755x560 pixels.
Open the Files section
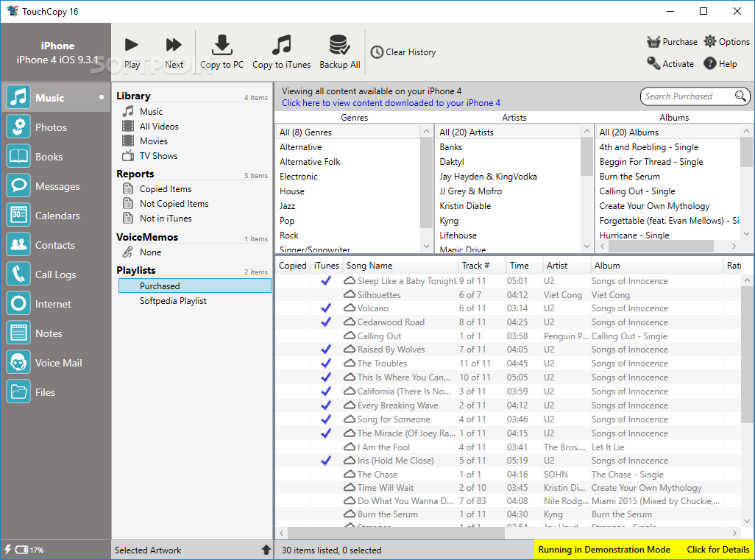pyautogui.click(x=55, y=392)
